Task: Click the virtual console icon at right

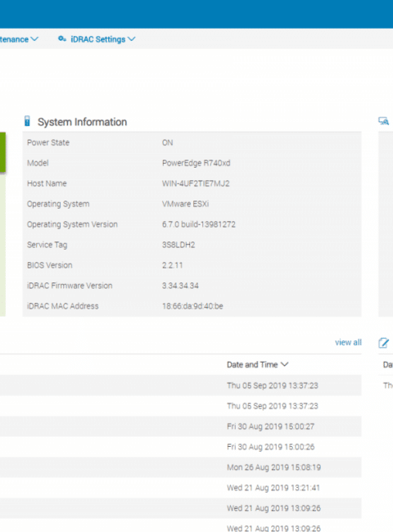Action: (x=383, y=121)
